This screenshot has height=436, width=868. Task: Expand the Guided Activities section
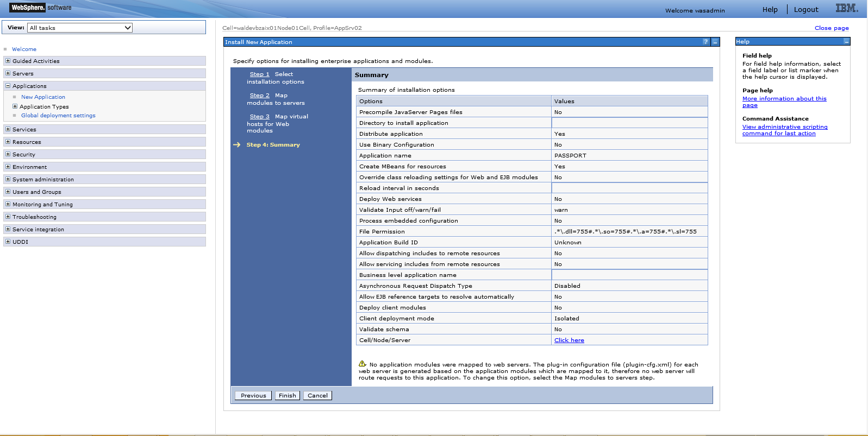[8, 61]
